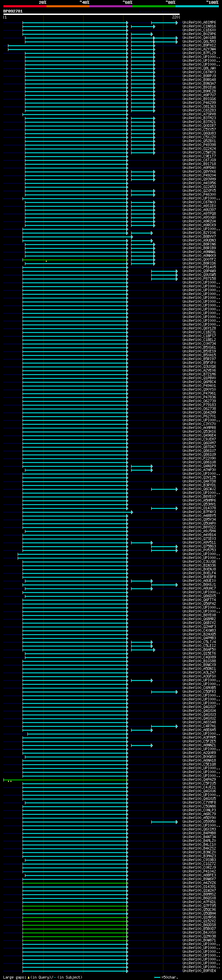Select hit label UniRef100_P87158

pyautogui.click(x=199, y=278)
